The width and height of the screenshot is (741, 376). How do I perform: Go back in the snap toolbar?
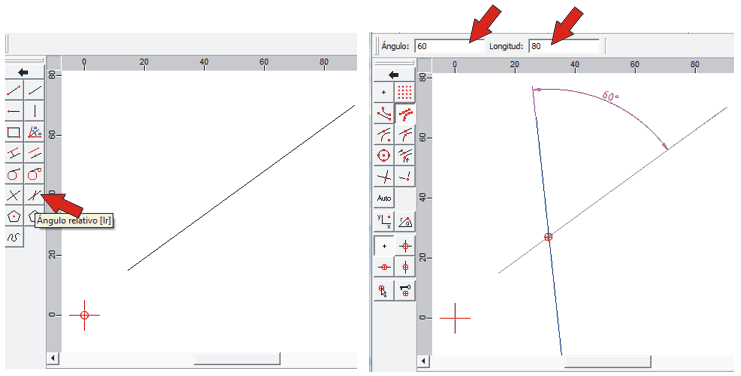pos(394,75)
